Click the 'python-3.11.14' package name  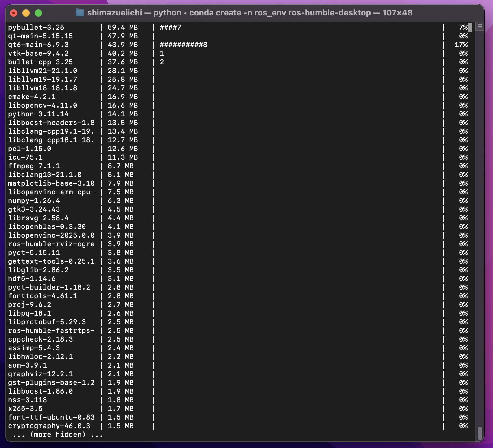(x=38, y=114)
